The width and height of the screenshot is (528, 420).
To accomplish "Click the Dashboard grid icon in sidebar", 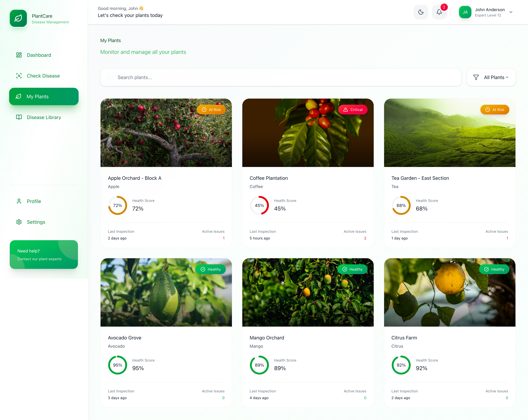I will (x=19, y=55).
